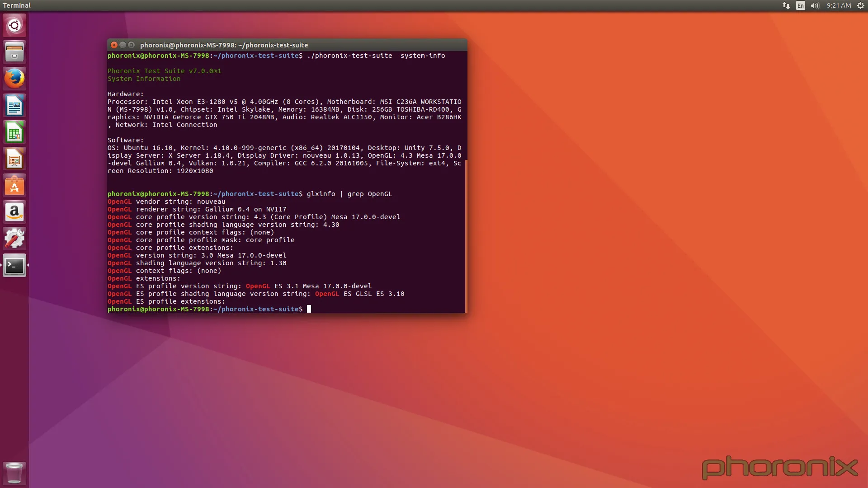
Task: Click the 'Hardware:' label in terminal
Action: pos(125,94)
